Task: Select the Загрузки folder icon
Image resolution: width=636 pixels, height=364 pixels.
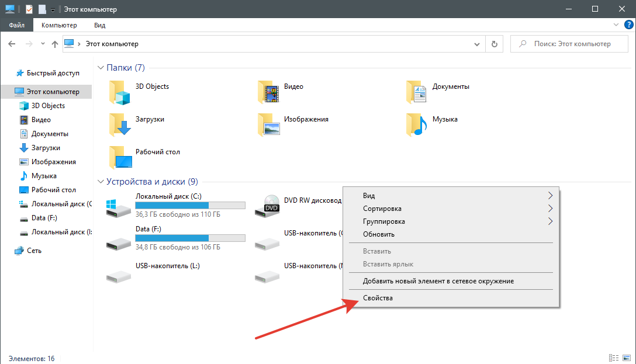Action: point(120,124)
